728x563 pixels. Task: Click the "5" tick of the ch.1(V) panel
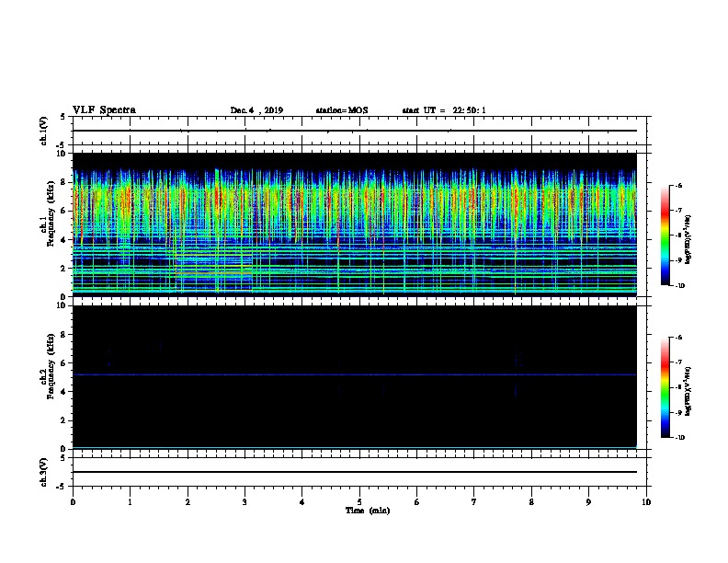63,117
